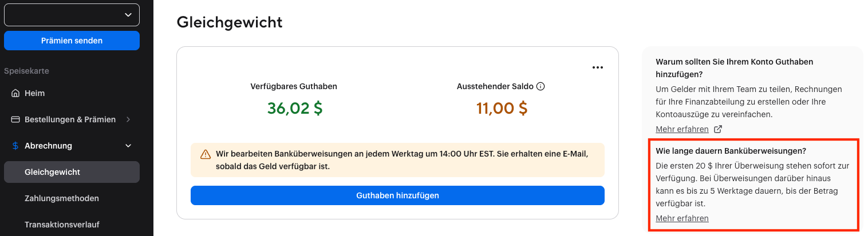868x236 pixels.
Task: Collapse the Abrechnung section via its chevron
Action: tap(128, 146)
